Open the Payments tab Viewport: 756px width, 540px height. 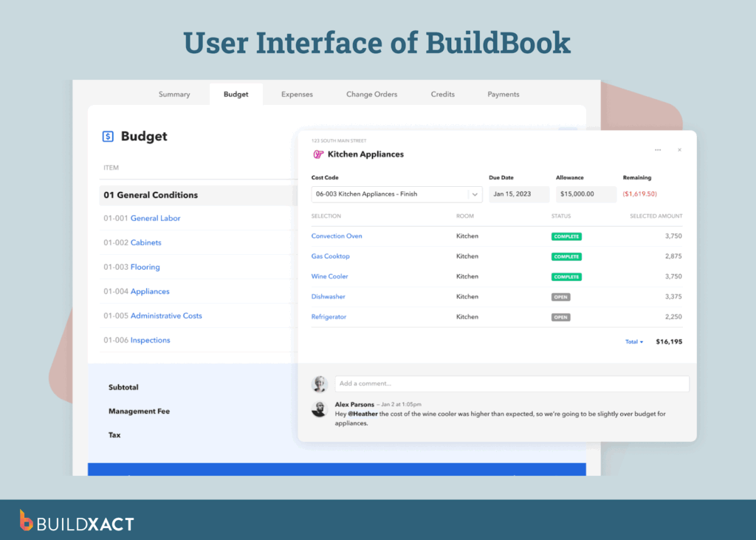click(503, 94)
